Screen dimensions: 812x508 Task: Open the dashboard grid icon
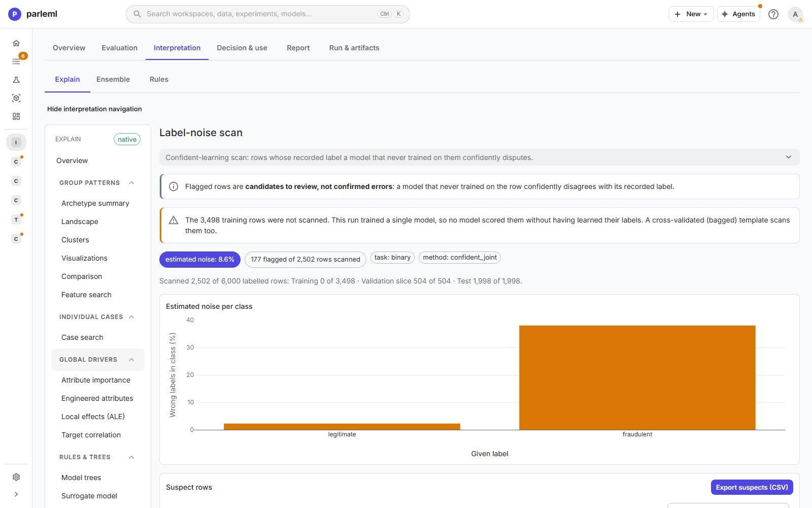click(16, 116)
